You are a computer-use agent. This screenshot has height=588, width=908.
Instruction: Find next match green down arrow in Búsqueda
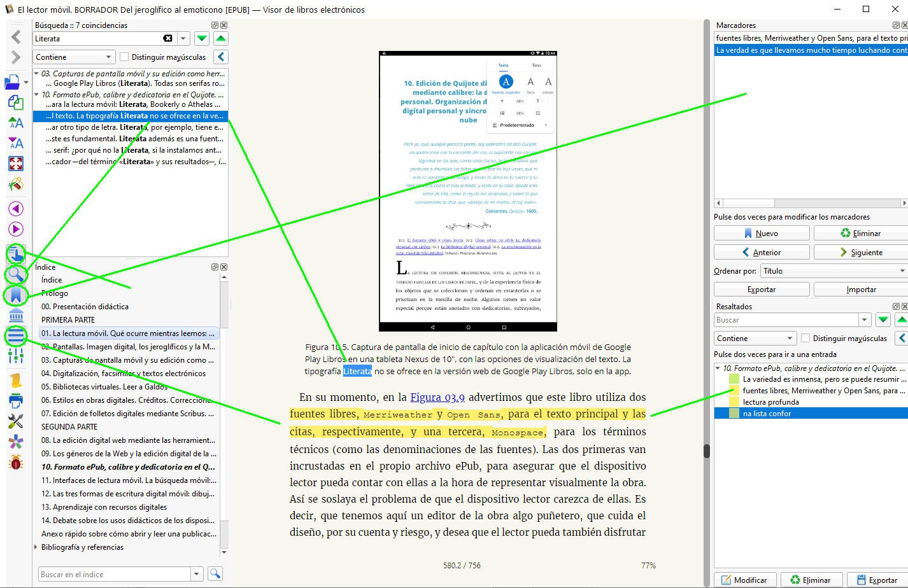pos(202,39)
